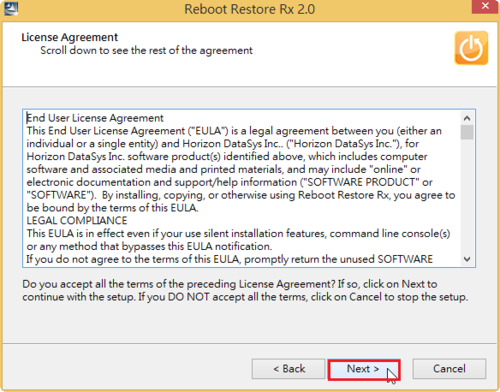Click the Reboot Restore Rx title bar icon
This screenshot has height=392, width=500.
point(11,8)
